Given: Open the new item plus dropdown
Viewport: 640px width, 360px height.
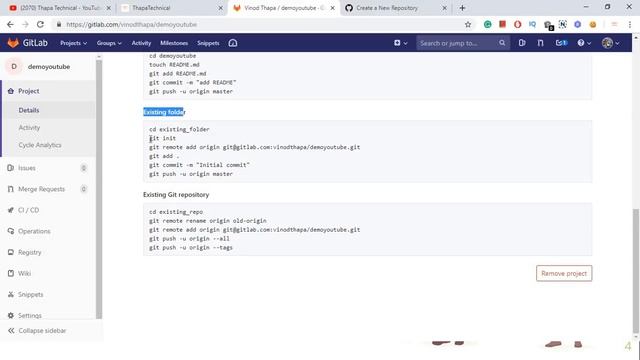Looking at the screenshot, I should (400, 43).
